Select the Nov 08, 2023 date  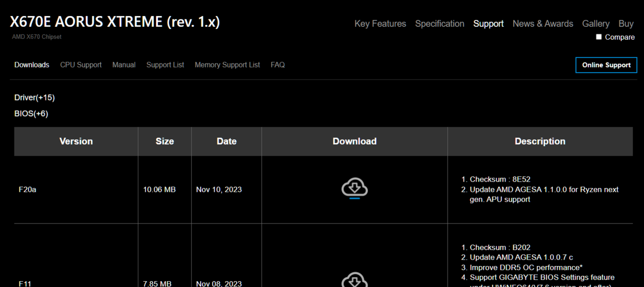tap(219, 283)
